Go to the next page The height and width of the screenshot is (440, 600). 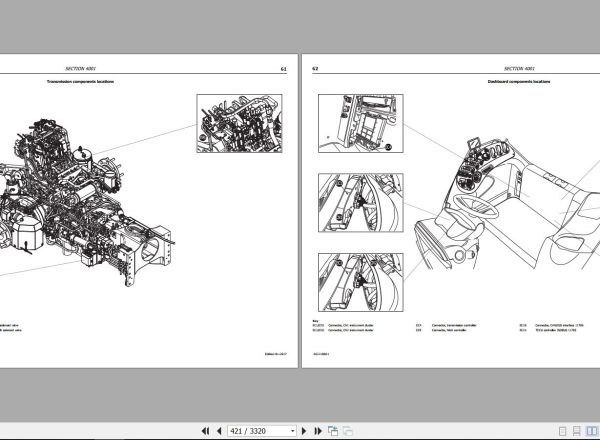pyautogui.click(x=304, y=431)
